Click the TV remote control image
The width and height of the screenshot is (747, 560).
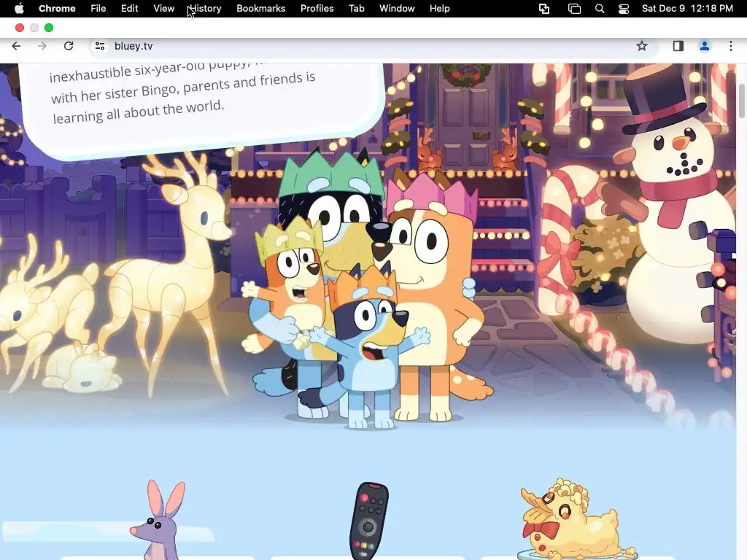pos(368,520)
